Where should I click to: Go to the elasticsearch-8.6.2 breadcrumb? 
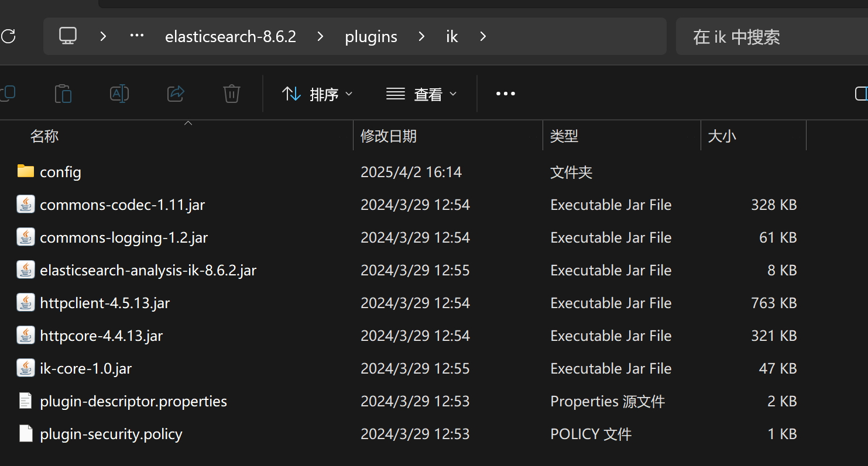click(231, 36)
